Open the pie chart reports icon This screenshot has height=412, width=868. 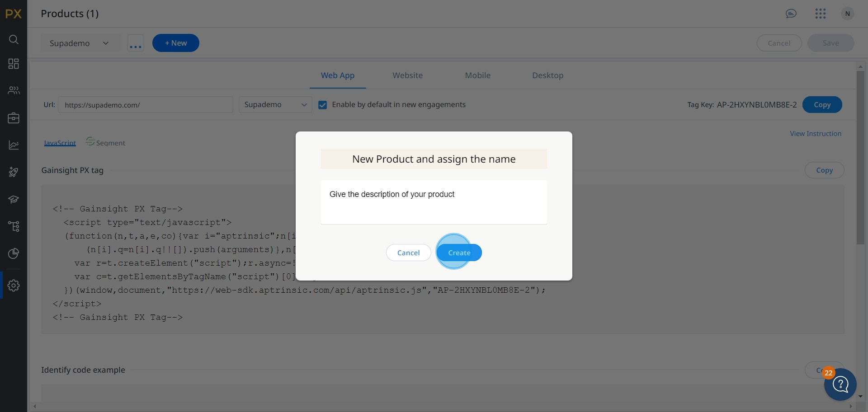(14, 253)
